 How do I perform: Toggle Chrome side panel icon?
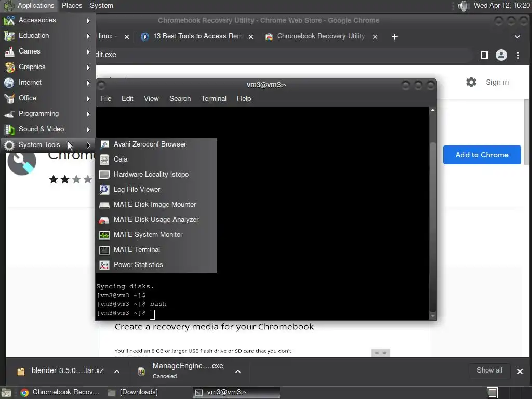click(485, 55)
